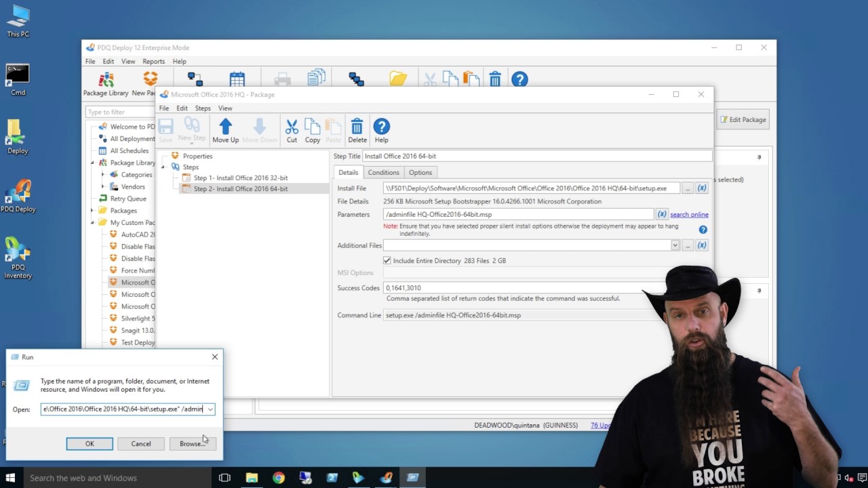Image resolution: width=868 pixels, height=488 pixels.
Task: Click the Type to filter box
Action: click(120, 112)
